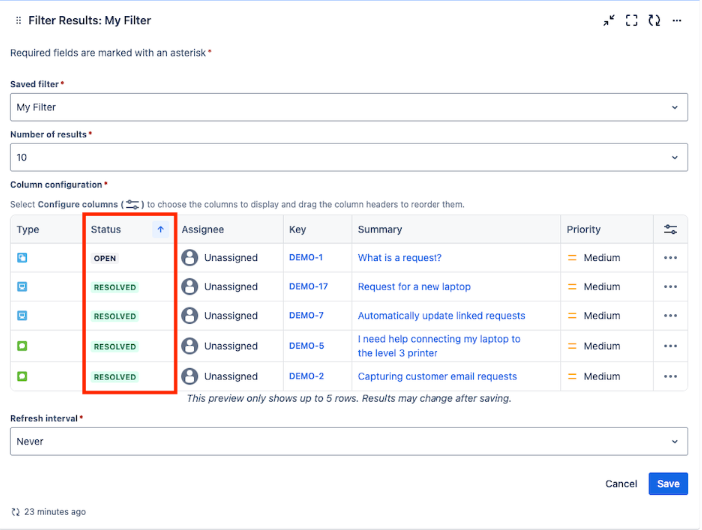Click the assignee avatar in DEMO-7 row
Viewport: 702px width, 530px height.
point(190,316)
